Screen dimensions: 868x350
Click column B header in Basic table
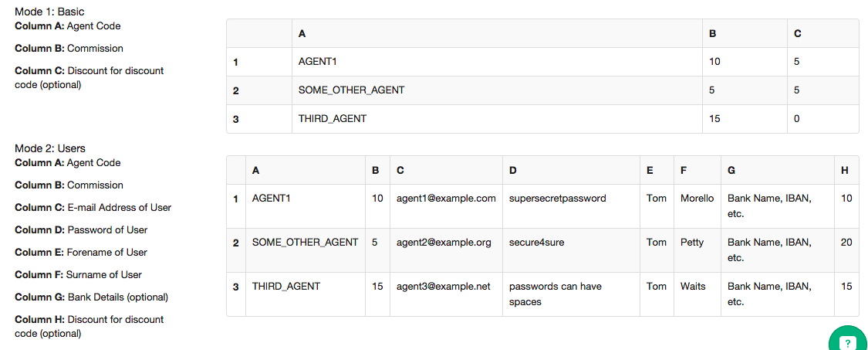pos(745,33)
